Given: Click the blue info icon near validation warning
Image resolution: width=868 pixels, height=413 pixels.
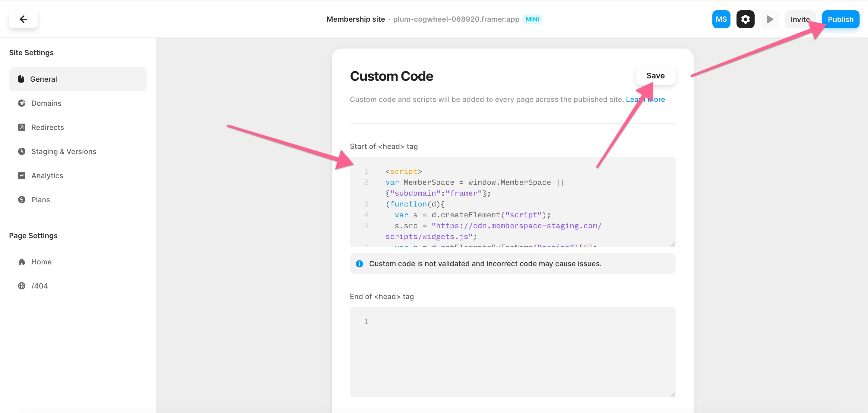Looking at the screenshot, I should pos(360,263).
